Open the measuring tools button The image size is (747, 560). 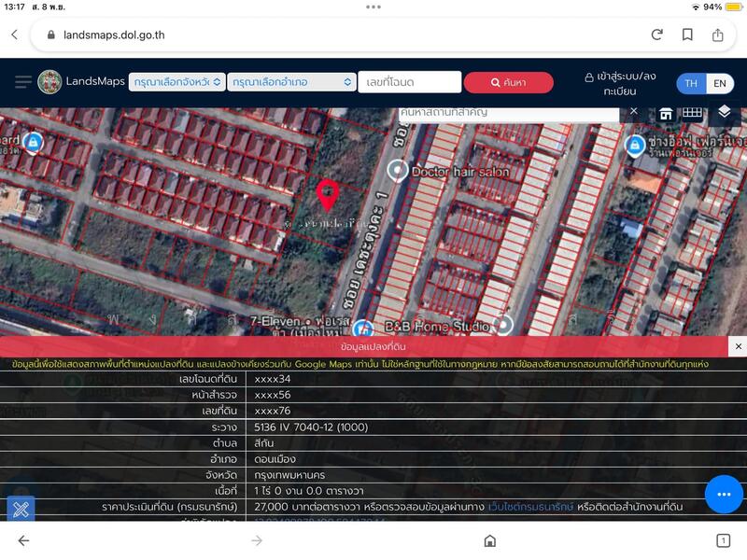click(x=21, y=510)
